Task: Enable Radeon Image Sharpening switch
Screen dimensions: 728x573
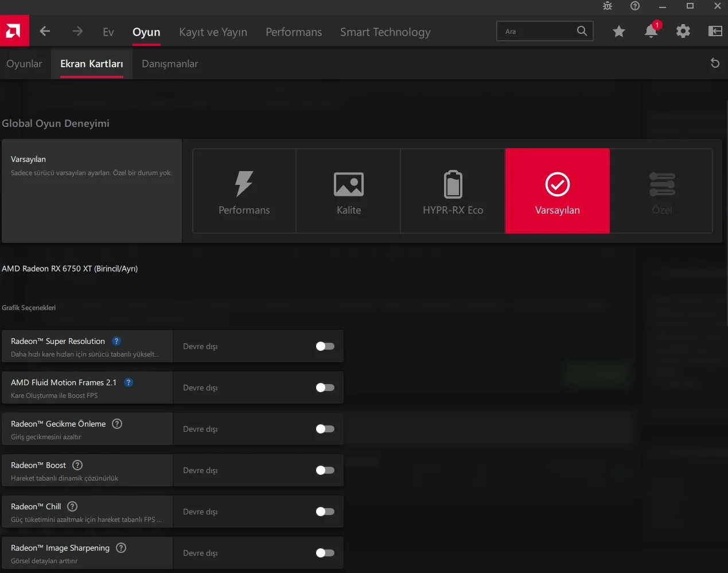Action: [x=325, y=553]
